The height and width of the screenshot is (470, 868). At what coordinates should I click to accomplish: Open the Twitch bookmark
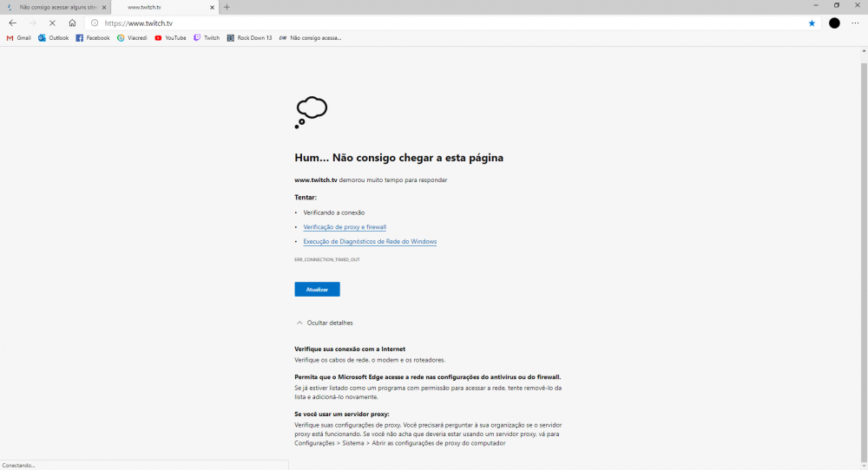point(207,38)
